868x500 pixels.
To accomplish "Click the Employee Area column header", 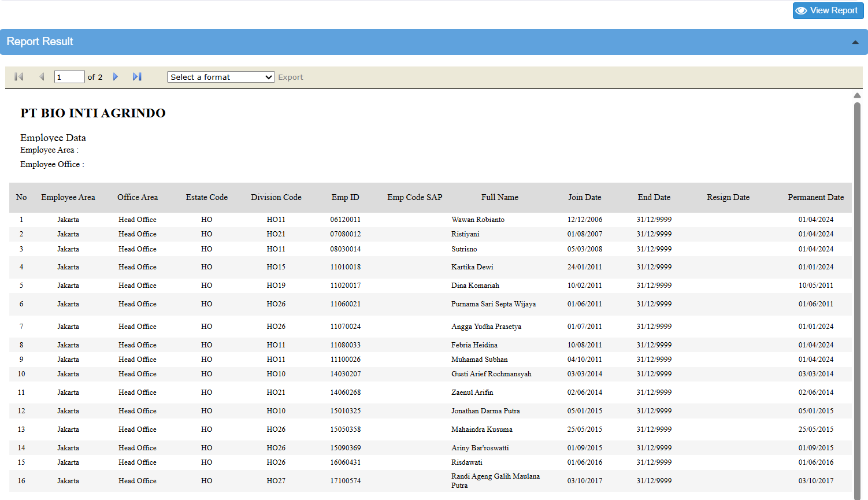I will pos(68,197).
